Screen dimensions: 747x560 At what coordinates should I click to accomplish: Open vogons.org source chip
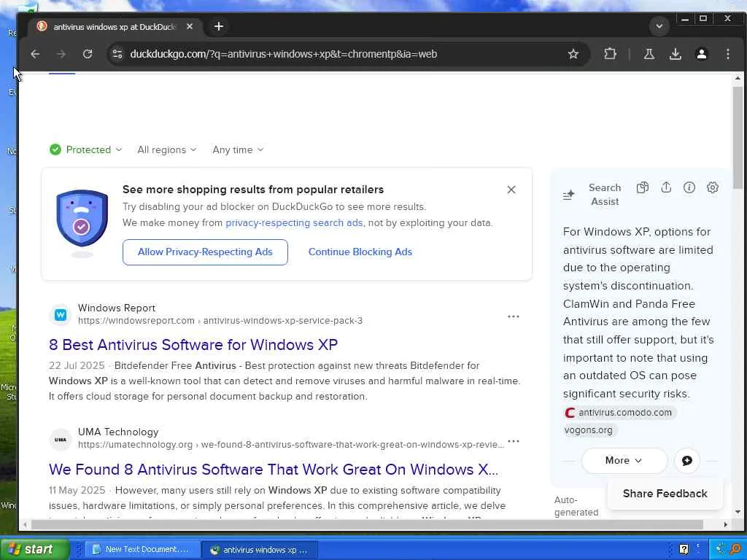(x=589, y=430)
